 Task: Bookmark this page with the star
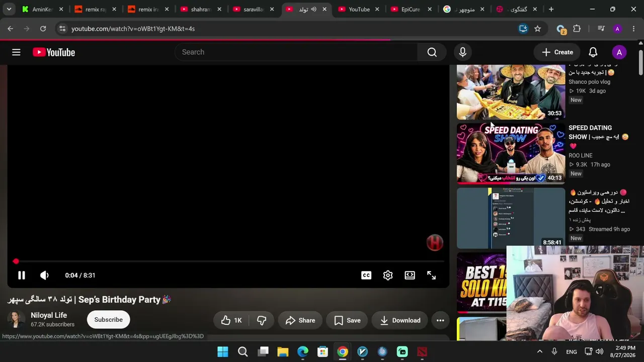tap(537, 29)
